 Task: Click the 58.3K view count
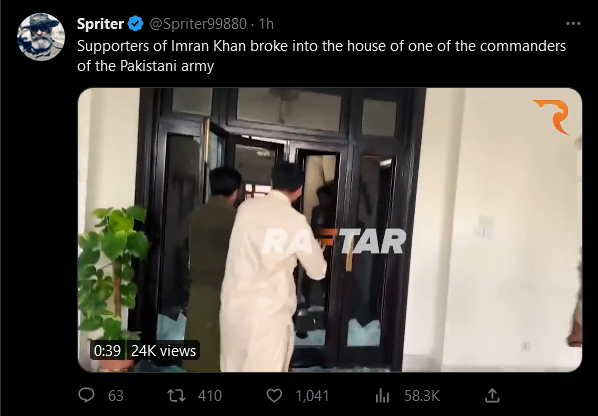pyautogui.click(x=422, y=396)
